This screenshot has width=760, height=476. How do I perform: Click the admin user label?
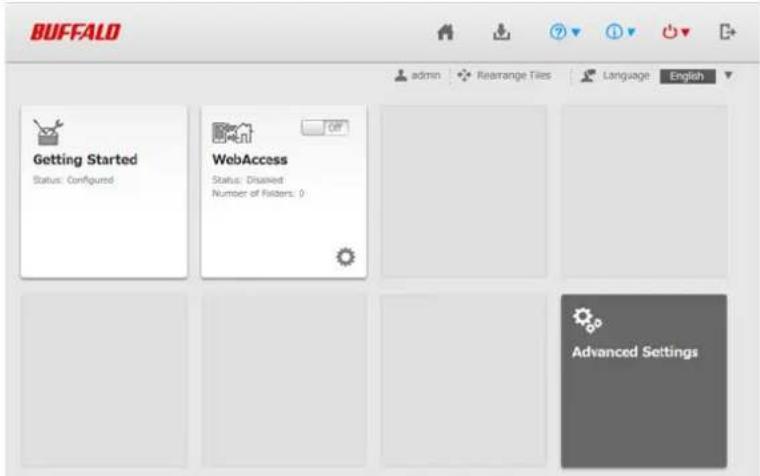(x=426, y=76)
